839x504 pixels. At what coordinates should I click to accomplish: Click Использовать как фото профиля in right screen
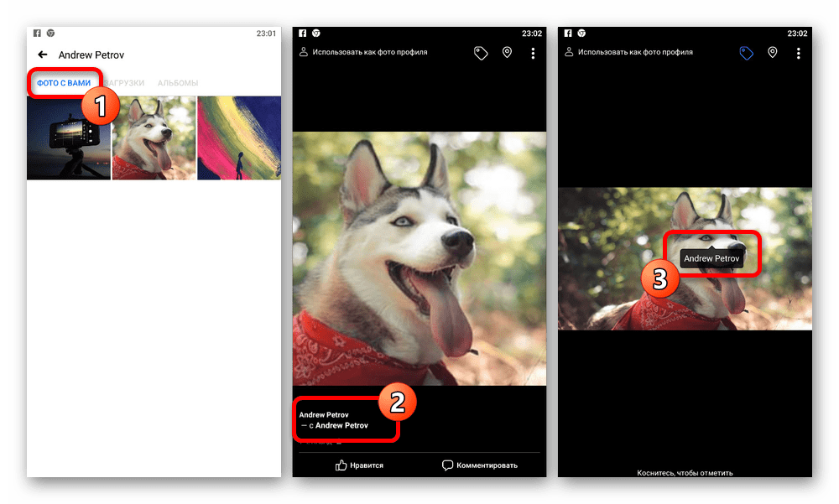coord(635,52)
